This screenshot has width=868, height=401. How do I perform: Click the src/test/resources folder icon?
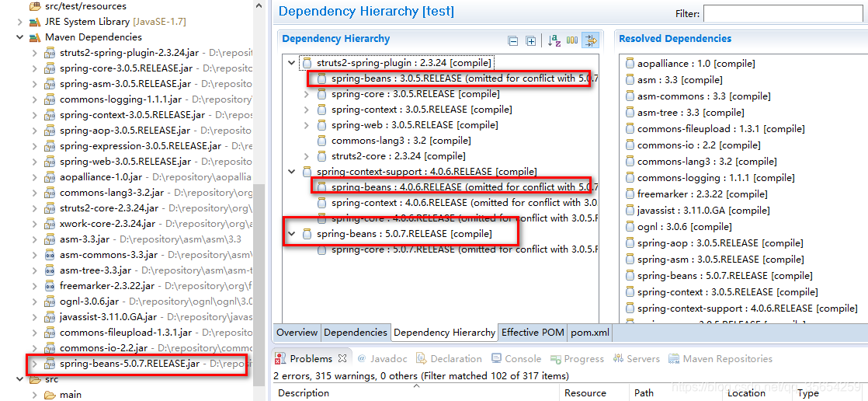point(36,6)
